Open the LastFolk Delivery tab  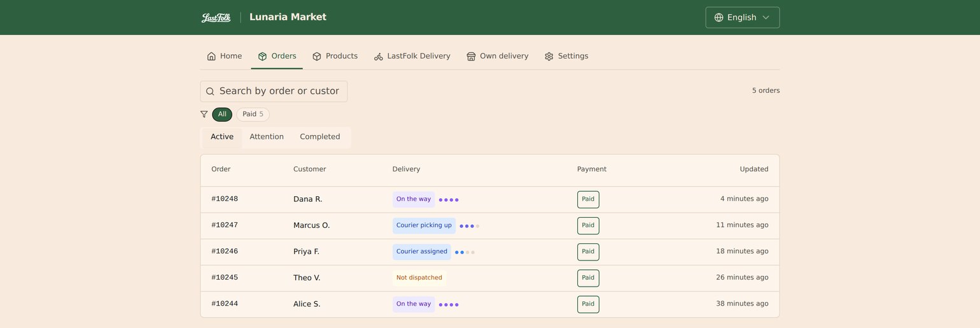[x=412, y=56]
